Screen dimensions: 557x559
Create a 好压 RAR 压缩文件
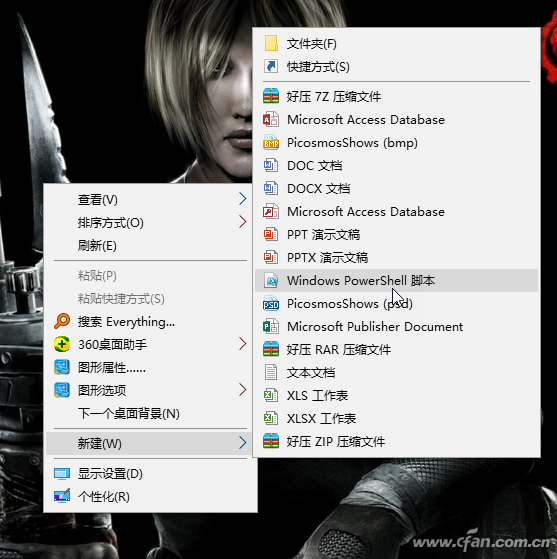(397, 349)
